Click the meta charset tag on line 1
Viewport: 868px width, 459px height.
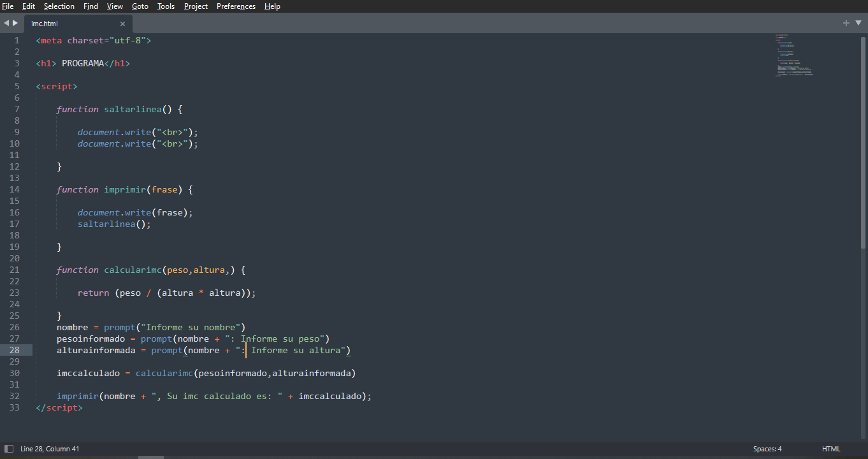point(94,40)
